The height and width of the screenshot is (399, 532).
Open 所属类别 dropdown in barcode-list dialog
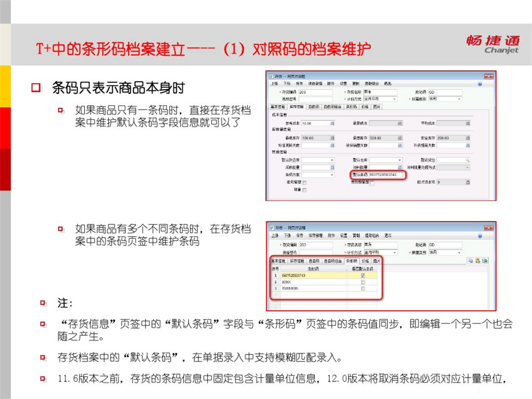tap(460, 252)
